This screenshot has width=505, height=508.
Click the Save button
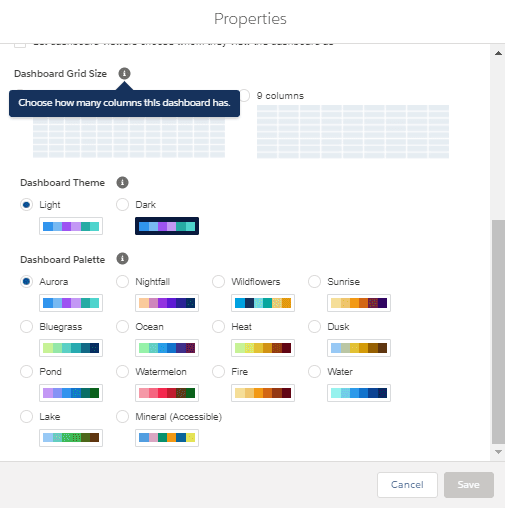(x=469, y=485)
